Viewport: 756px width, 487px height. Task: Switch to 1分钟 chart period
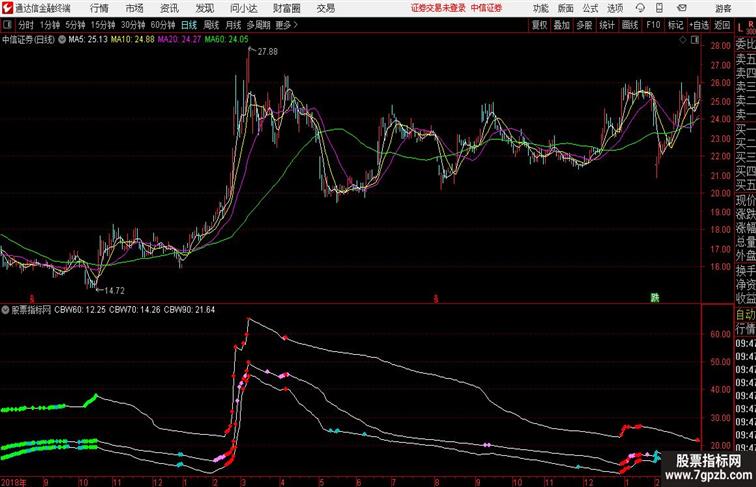[50, 25]
